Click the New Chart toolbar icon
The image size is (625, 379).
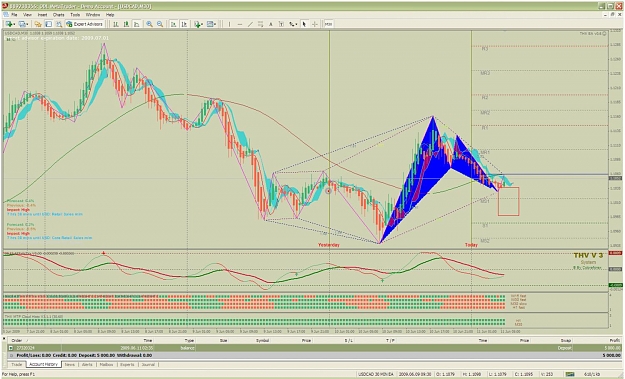[9, 24]
